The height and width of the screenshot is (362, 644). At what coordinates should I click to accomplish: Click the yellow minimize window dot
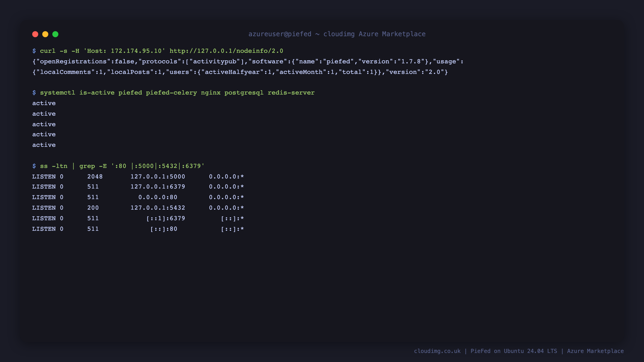point(45,34)
